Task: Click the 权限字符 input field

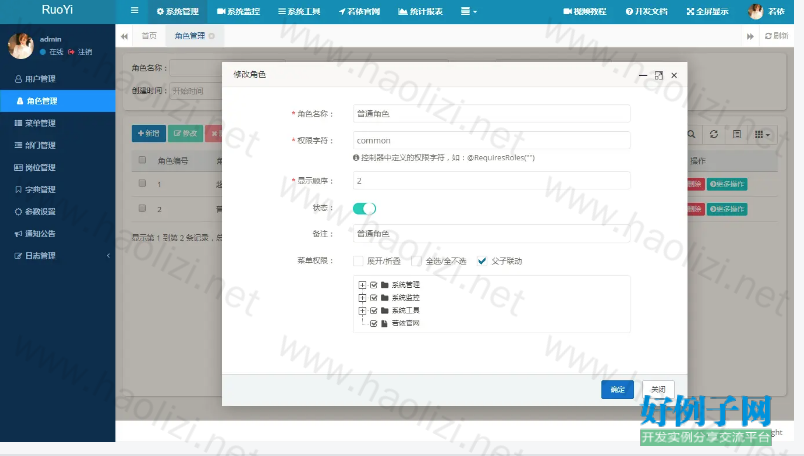Action: coord(490,141)
